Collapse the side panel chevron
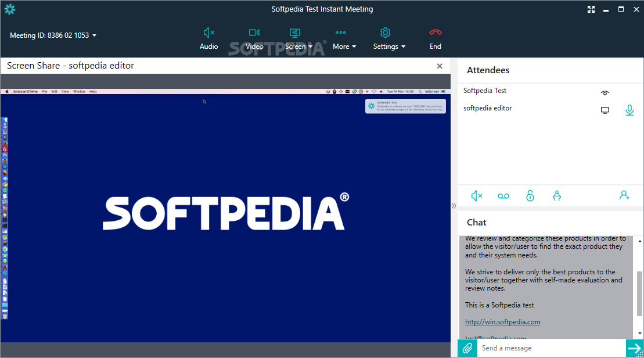The width and height of the screenshot is (644, 358). pyautogui.click(x=454, y=206)
